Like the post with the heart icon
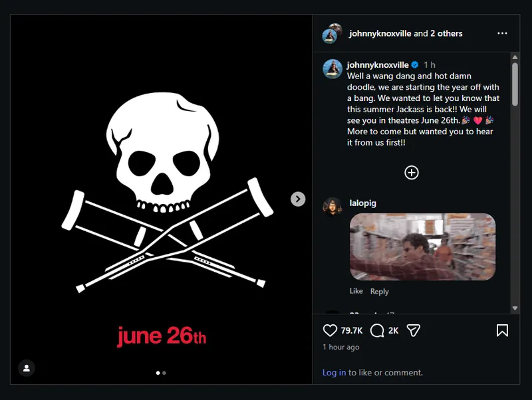This screenshot has height=400, width=532. click(330, 330)
